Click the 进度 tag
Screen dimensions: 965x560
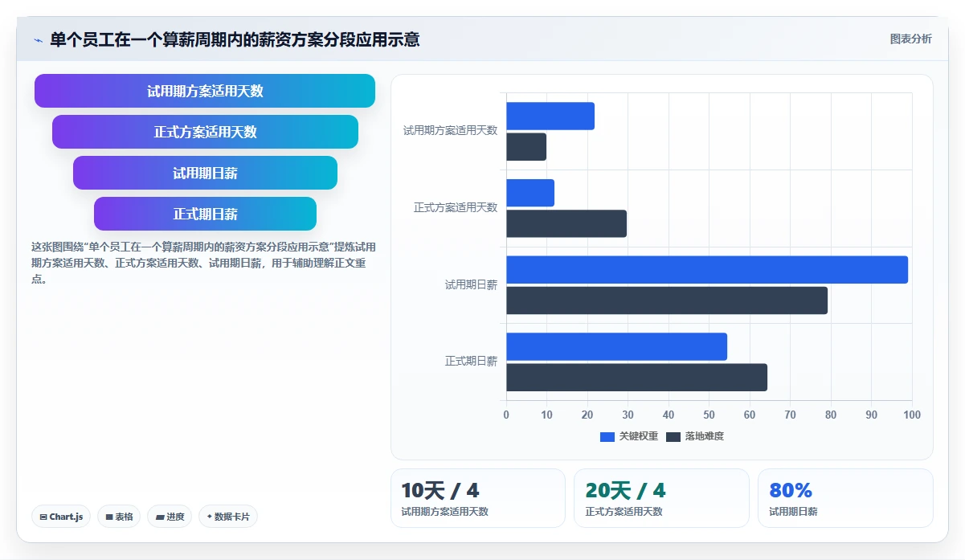[x=170, y=517]
